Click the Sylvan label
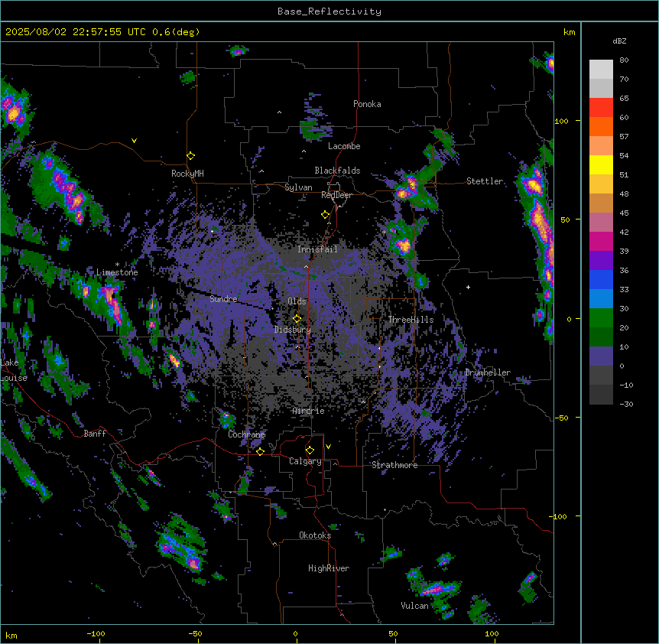The width and height of the screenshot is (659, 644). point(298,187)
